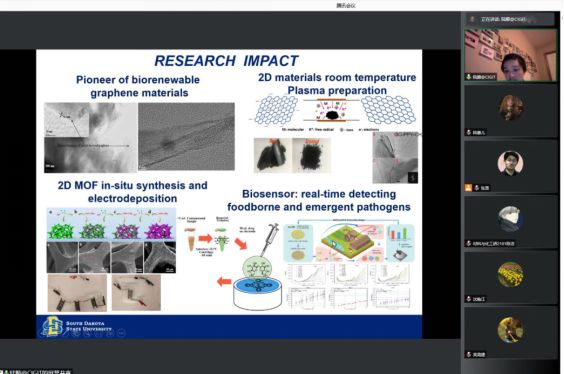This screenshot has width=564, height=374.
Task: Toggle mic icon of the white-haired anime avatar participant
Action: click(469, 243)
